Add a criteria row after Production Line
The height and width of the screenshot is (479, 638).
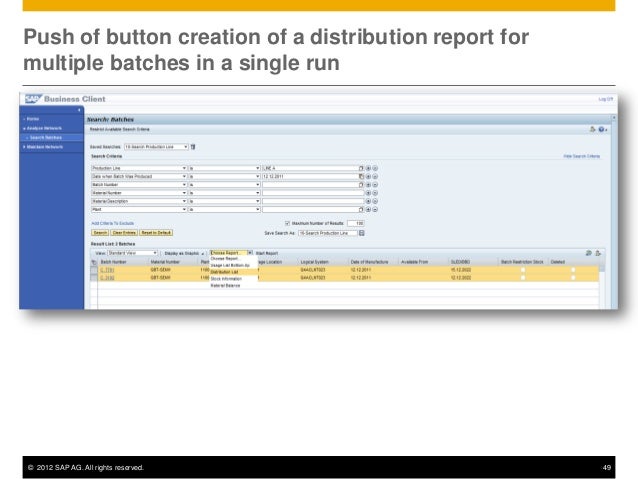(x=368, y=167)
